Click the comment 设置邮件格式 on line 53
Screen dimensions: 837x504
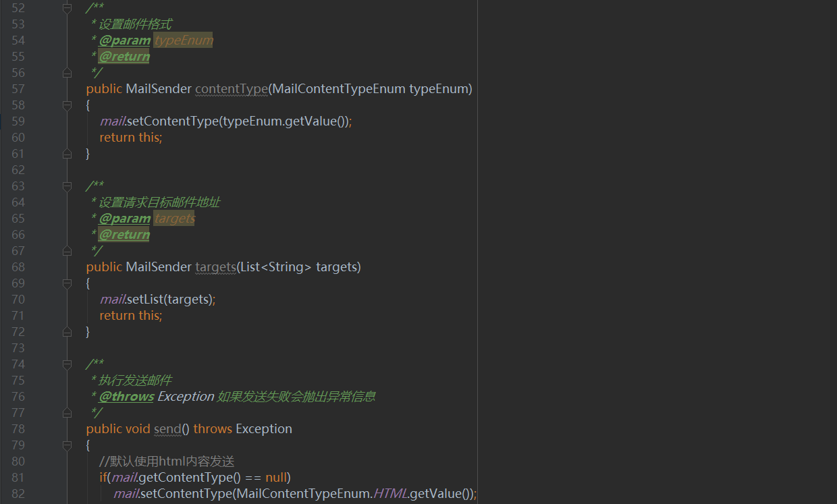(x=135, y=24)
